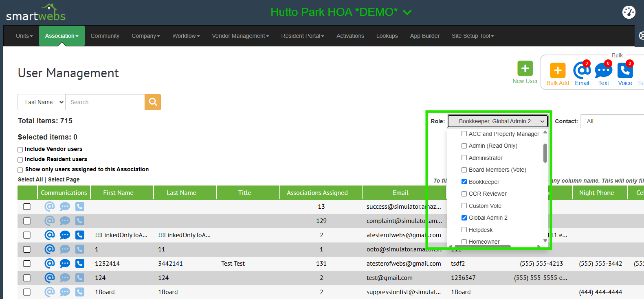Click the Select All link
The width and height of the screenshot is (644, 299).
[x=30, y=179]
